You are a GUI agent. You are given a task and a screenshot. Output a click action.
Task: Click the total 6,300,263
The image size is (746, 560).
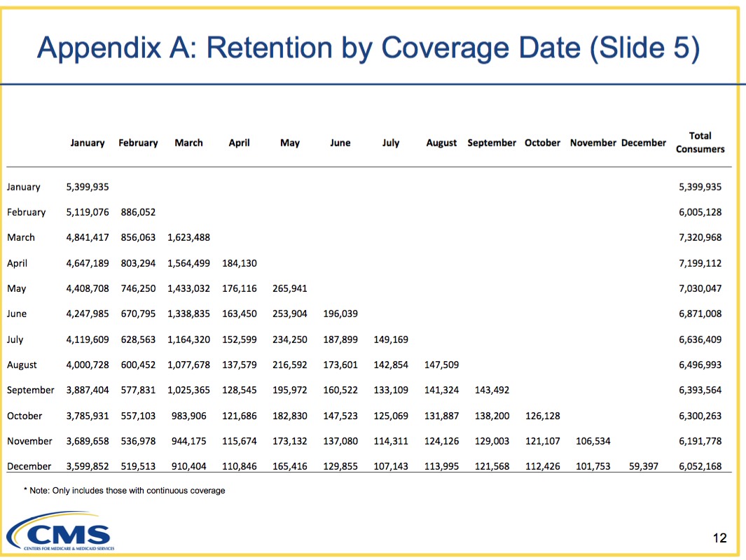(x=700, y=416)
